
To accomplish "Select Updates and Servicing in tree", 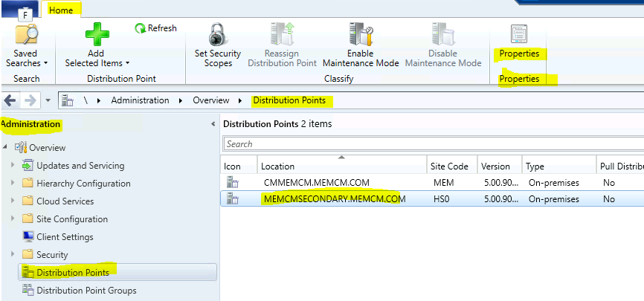I will (80, 166).
